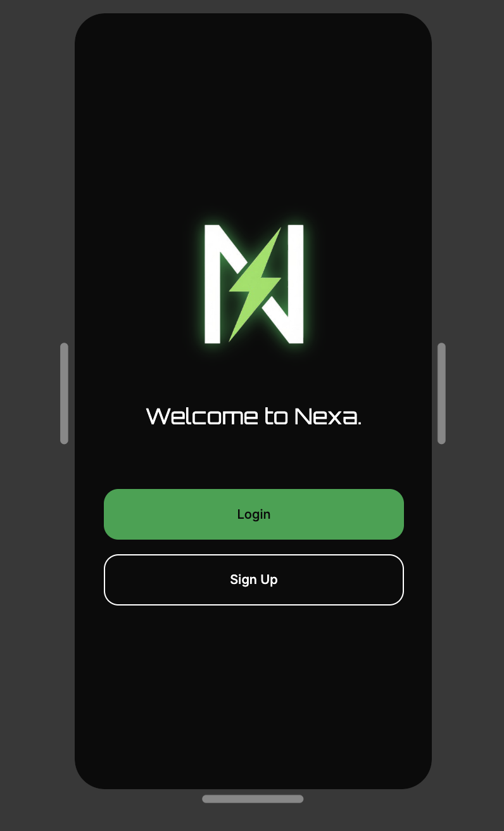Click the right side hardware button of phone
504x831 pixels.
pyautogui.click(x=441, y=393)
